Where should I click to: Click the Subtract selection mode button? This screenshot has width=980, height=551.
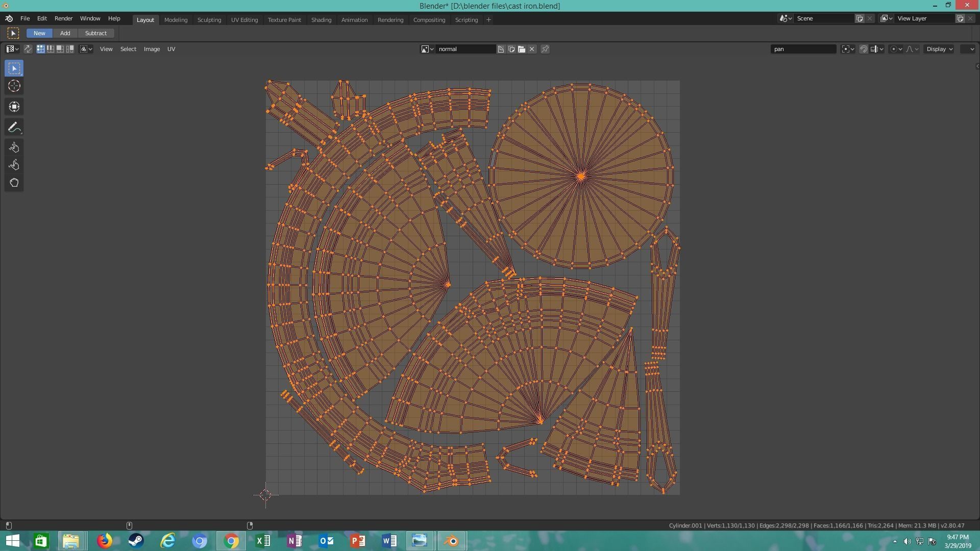click(95, 33)
